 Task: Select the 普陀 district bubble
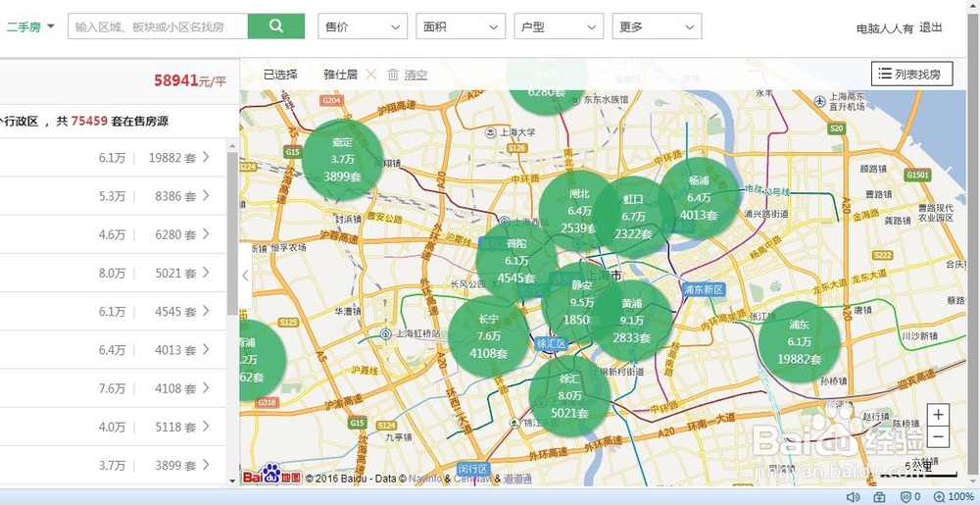click(x=516, y=261)
